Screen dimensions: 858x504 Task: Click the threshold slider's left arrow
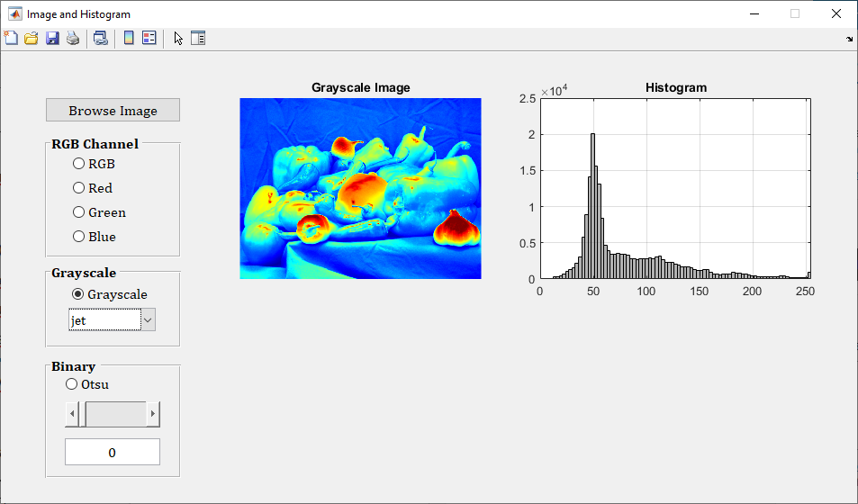click(72, 415)
